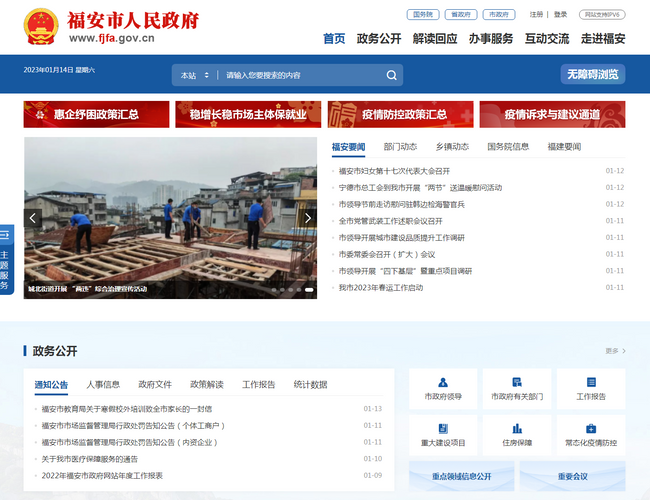650x500 pixels.
Task: Go to previous carousel slide arrow
Action: [33, 217]
